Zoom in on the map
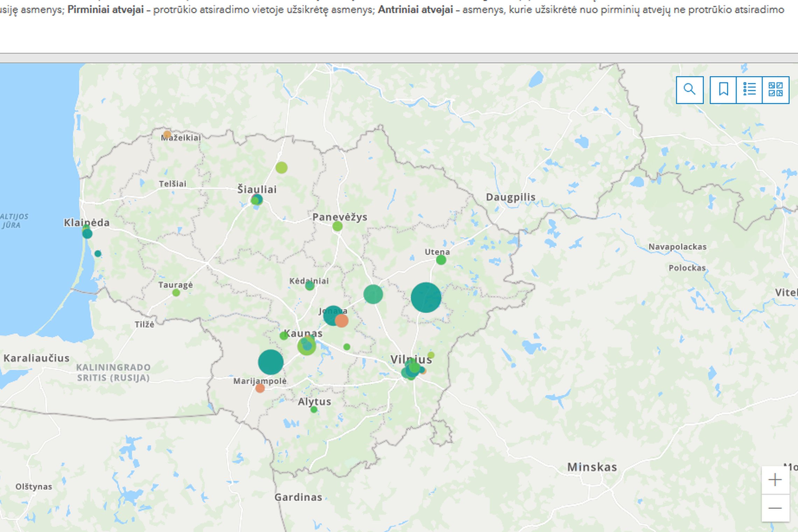This screenshot has height=532, width=798. tap(775, 480)
